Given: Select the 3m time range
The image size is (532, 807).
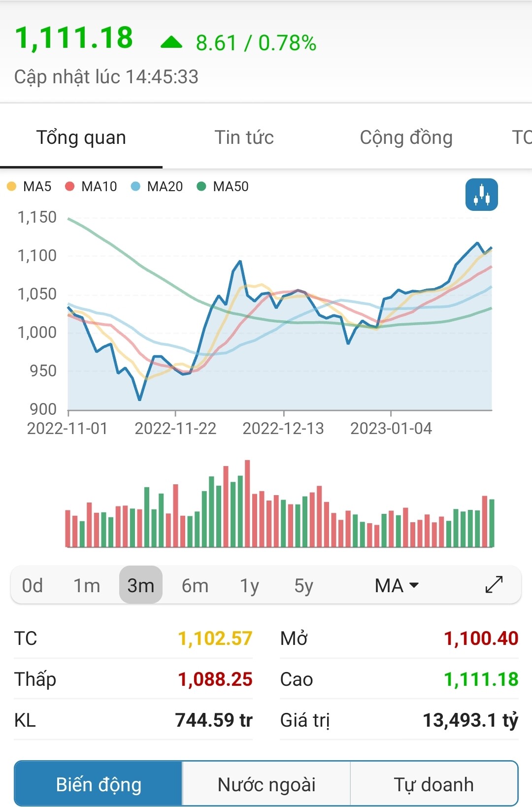Looking at the screenshot, I should [x=141, y=585].
